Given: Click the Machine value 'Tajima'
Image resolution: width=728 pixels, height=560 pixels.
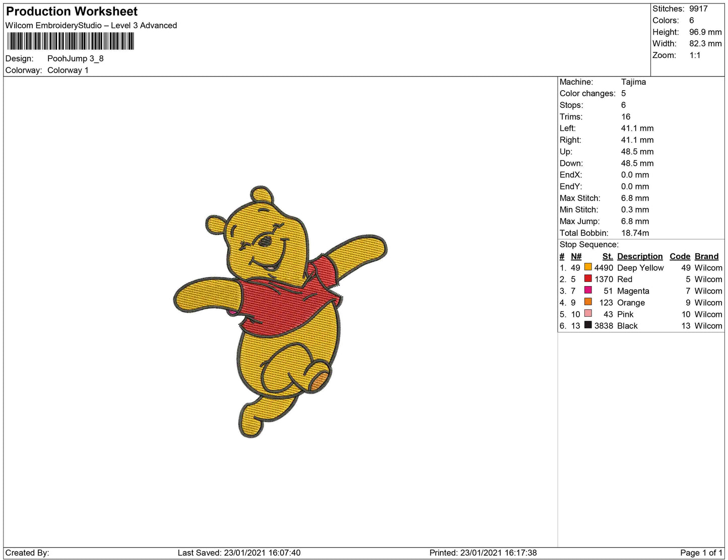Looking at the screenshot, I should (633, 82).
